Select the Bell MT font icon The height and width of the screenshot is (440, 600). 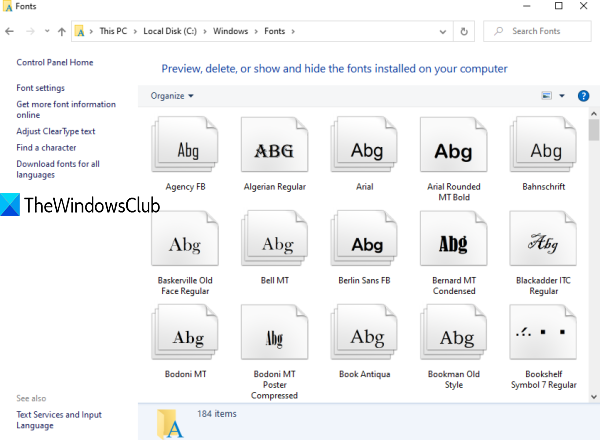[x=275, y=238]
